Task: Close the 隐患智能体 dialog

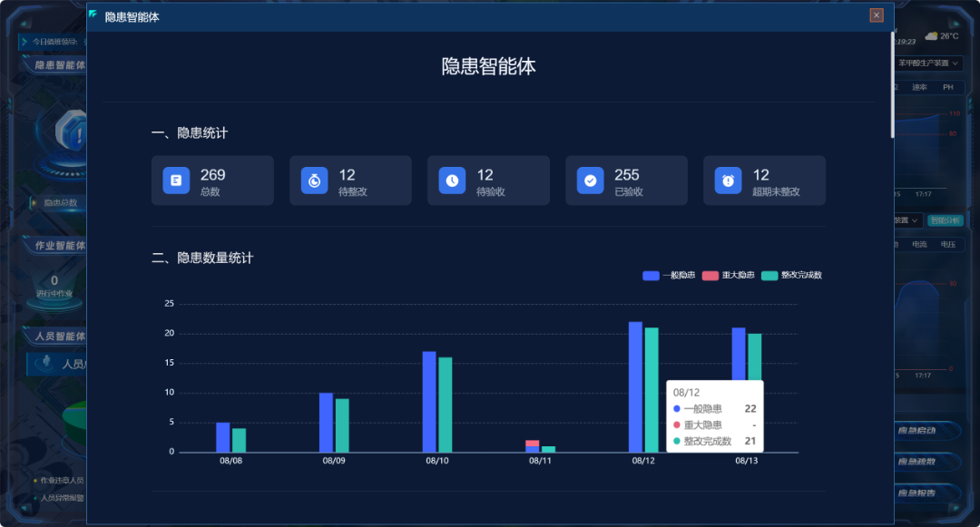Action: coord(877,15)
